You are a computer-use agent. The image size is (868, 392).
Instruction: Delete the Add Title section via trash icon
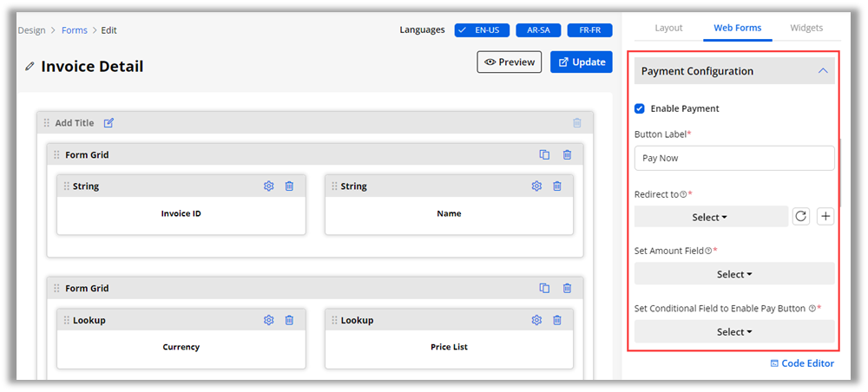[577, 123]
